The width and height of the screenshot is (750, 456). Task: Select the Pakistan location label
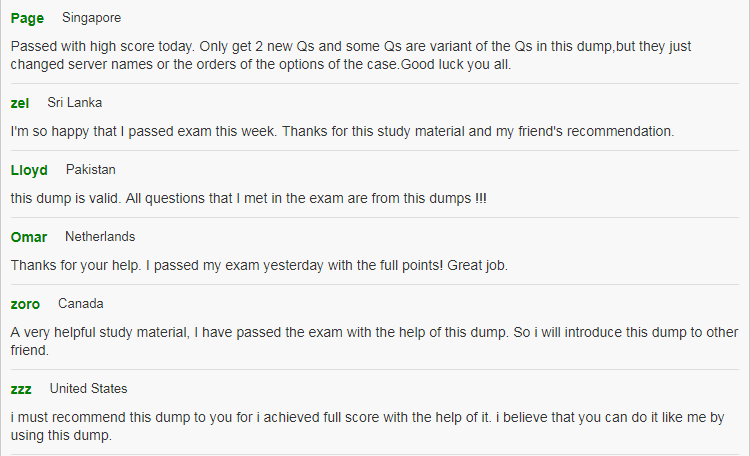[90, 170]
